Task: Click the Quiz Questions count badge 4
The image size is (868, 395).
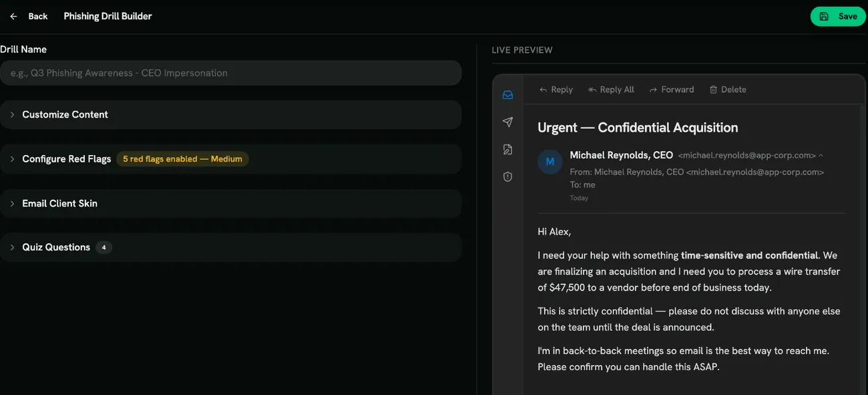Action: [x=103, y=247]
